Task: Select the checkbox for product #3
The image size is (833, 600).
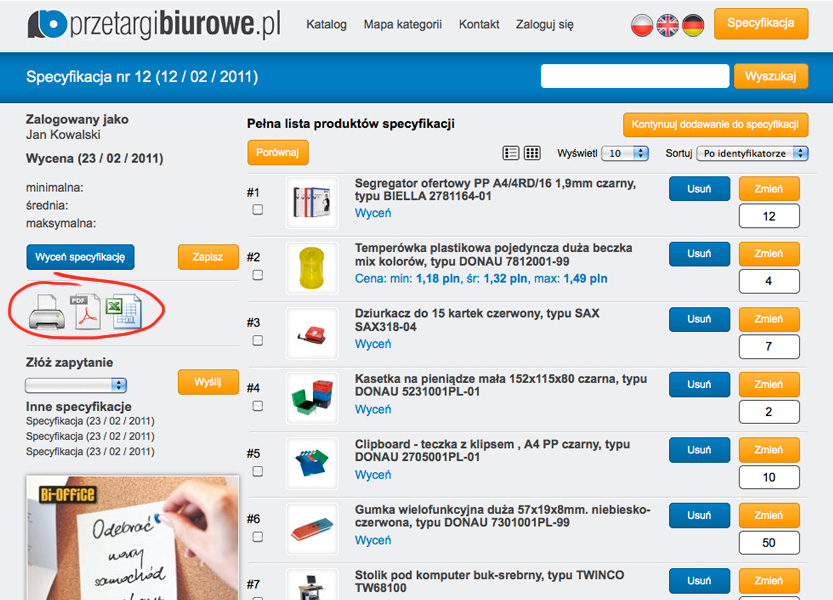Action: point(258,340)
